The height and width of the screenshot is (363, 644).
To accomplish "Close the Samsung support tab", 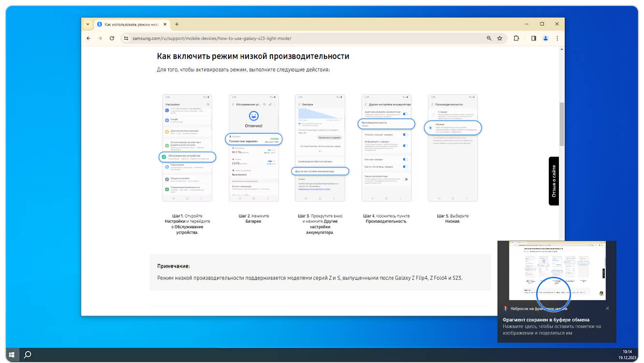I will pyautogui.click(x=165, y=24).
